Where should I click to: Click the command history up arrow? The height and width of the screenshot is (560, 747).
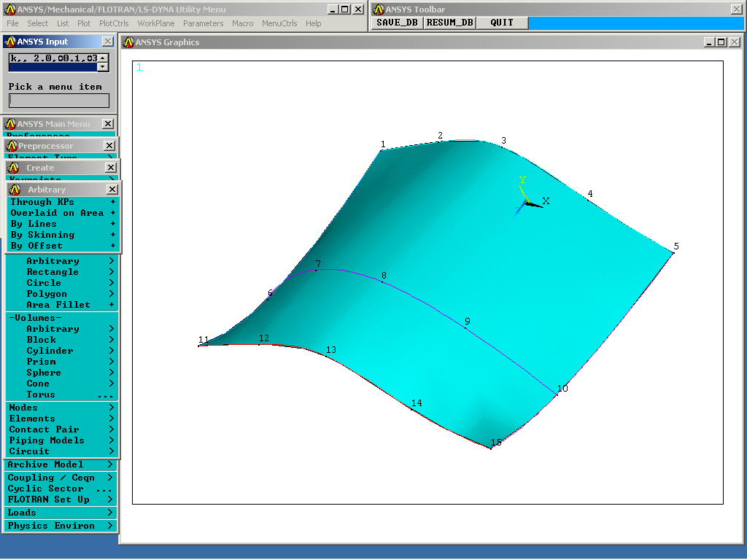click(103, 58)
